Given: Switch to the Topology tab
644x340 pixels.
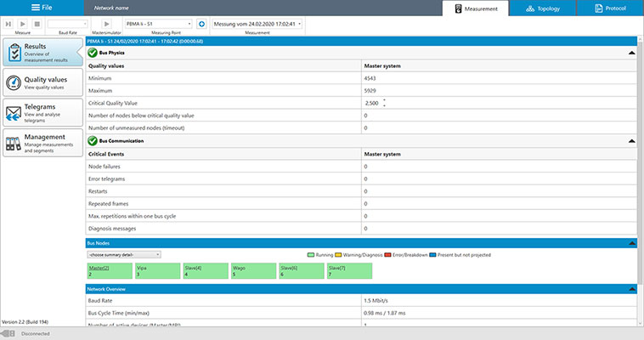Looking at the screenshot, I should pyautogui.click(x=542, y=8).
